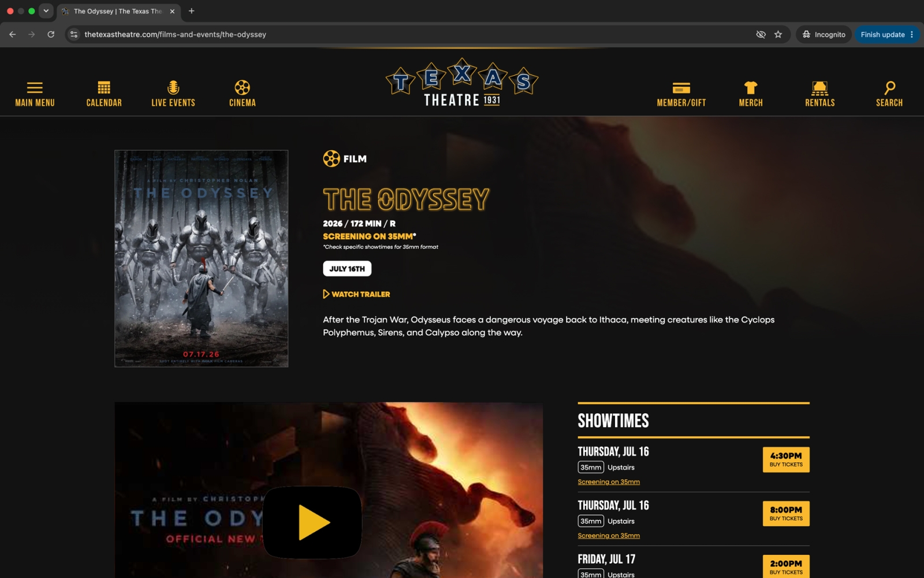924x578 pixels.
Task: Click the tracking protection eye icon
Action: pos(761,35)
